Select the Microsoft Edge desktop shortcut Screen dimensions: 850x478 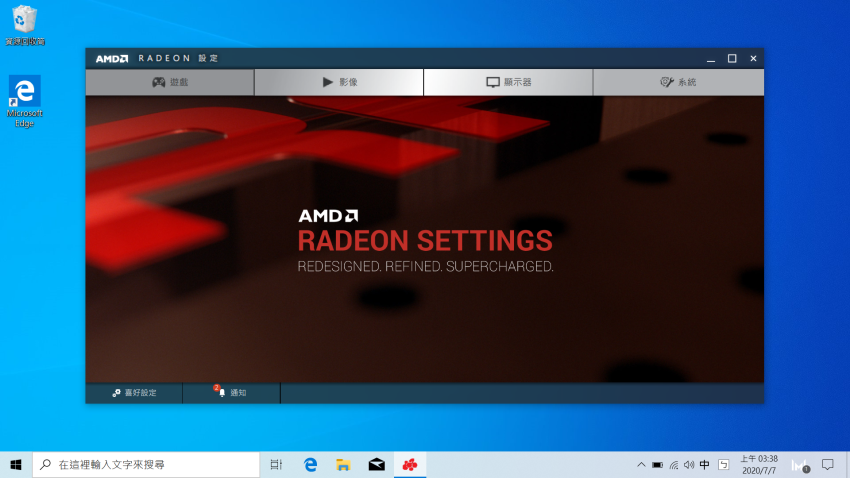(x=24, y=101)
